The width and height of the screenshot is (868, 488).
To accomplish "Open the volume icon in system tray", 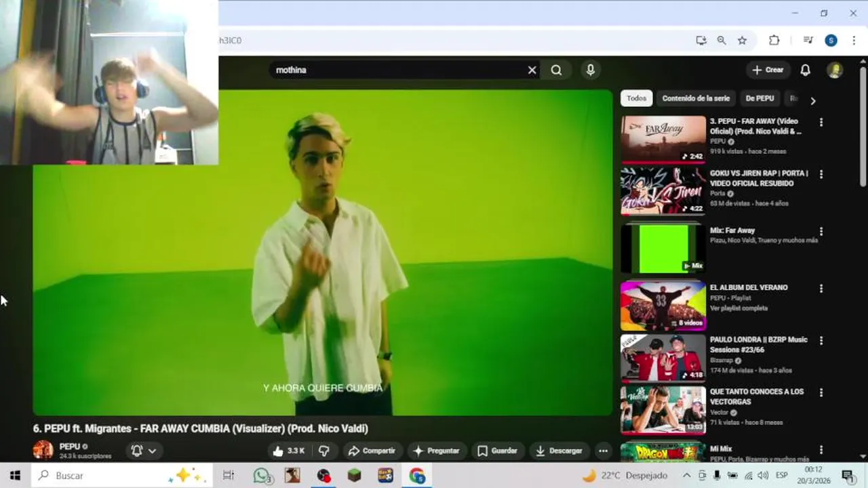I will tap(763, 476).
